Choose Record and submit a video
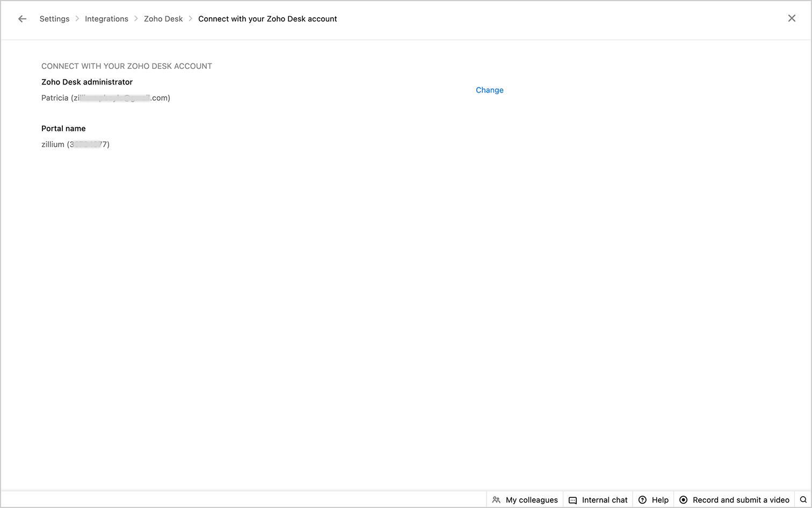The image size is (812, 508). pyautogui.click(x=734, y=500)
